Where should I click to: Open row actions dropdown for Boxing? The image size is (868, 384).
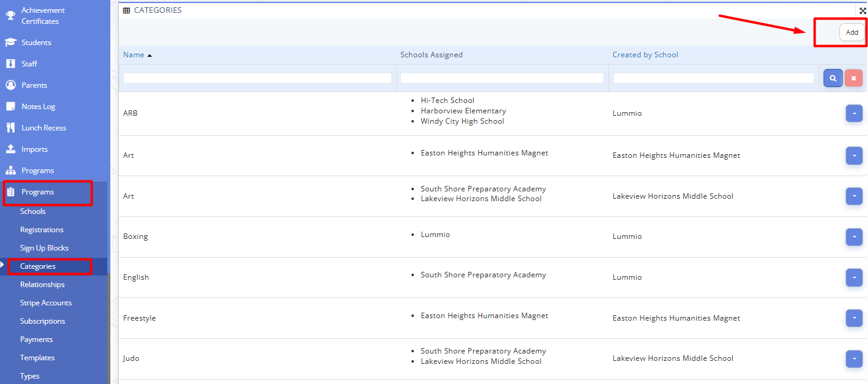854,236
